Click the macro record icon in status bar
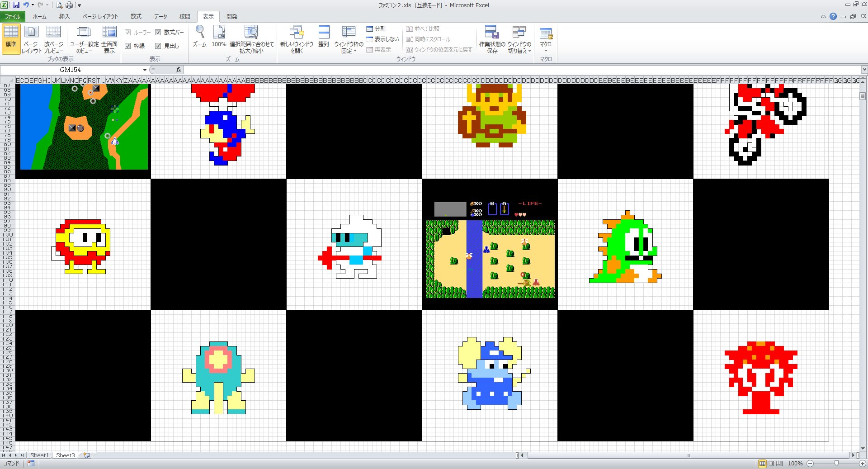This screenshot has height=469, width=868. coord(31,464)
